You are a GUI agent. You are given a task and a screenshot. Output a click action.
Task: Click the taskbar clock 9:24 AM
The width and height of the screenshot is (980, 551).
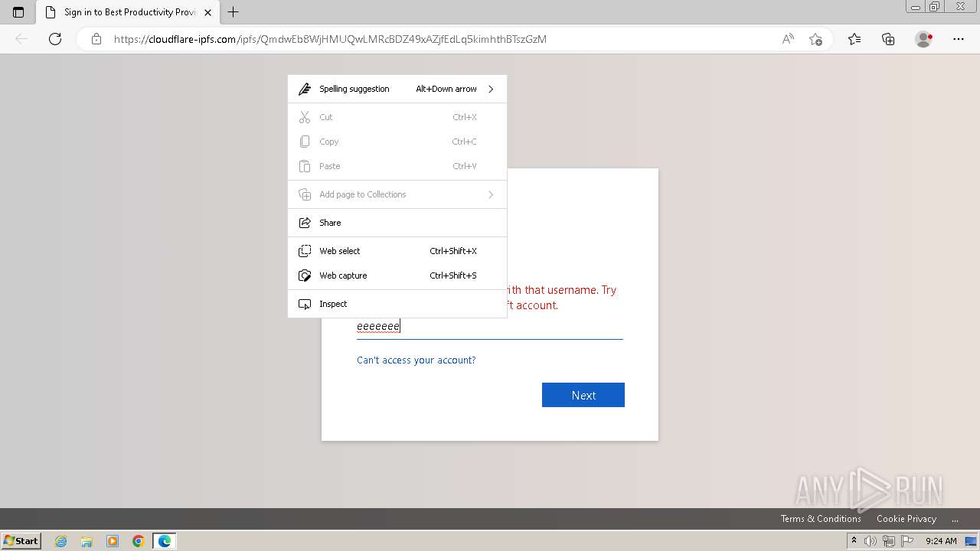coord(941,541)
